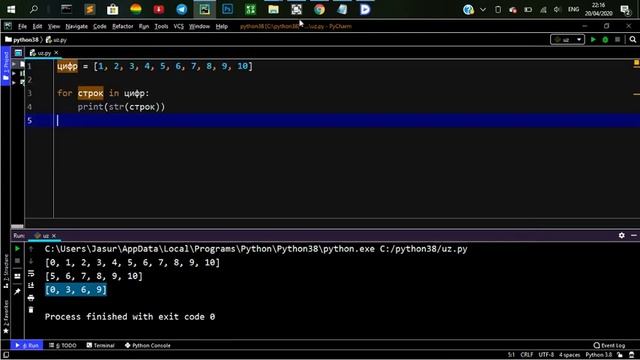Image resolution: width=640 pixels, height=360 pixels.
Task: Open the Code menu
Action: tap(100, 26)
